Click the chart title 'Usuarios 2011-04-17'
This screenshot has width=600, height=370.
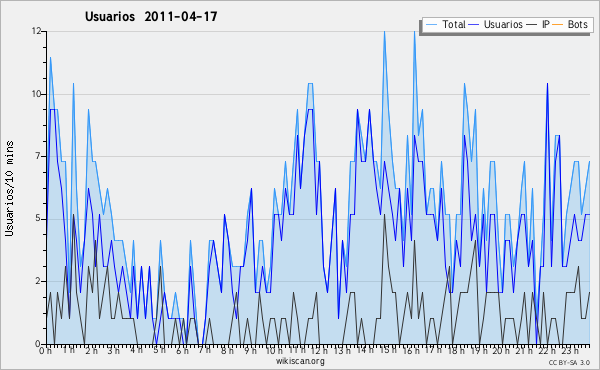point(151,16)
